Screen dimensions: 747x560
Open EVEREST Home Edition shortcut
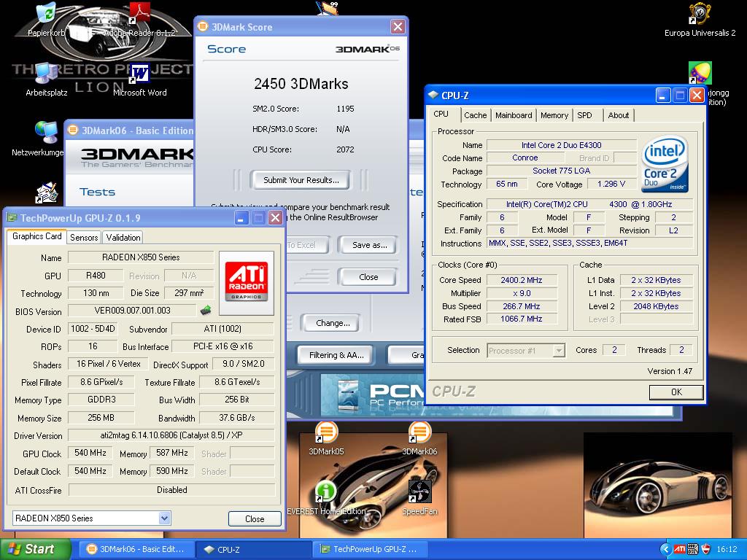tap(326, 492)
